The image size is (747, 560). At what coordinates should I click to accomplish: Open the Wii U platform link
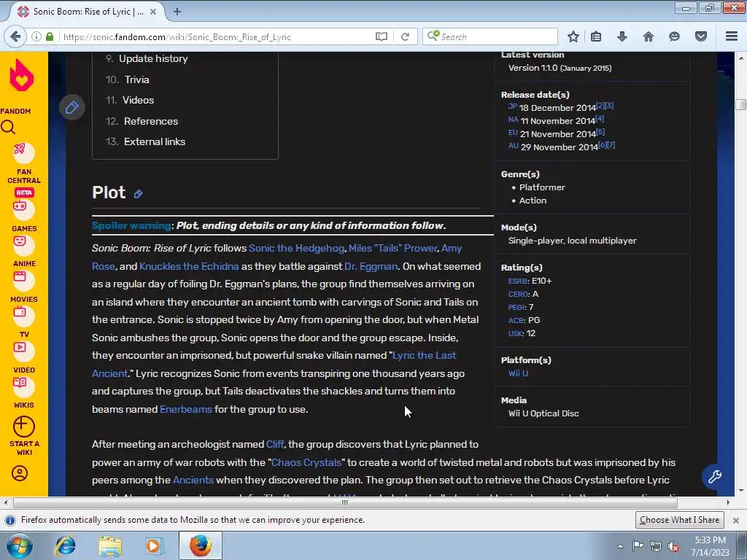[518, 373]
